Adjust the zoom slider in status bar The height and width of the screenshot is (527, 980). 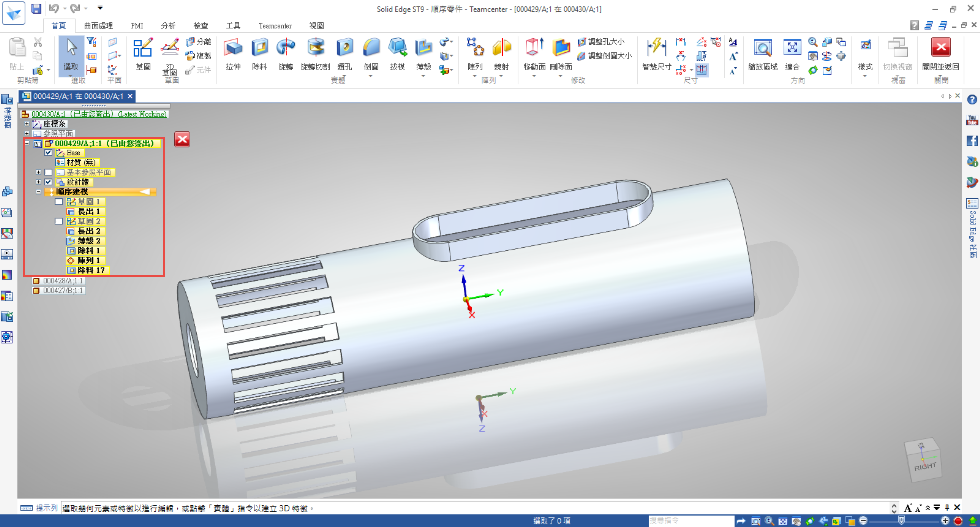[902, 521]
